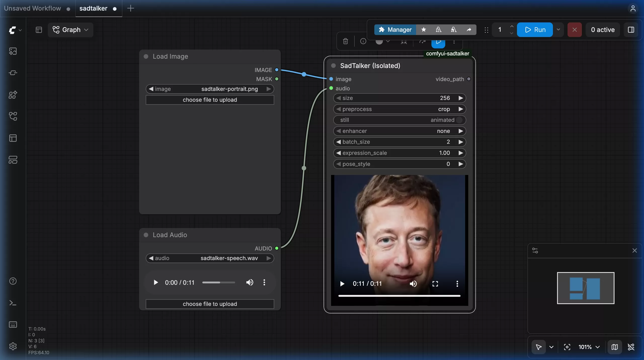Click the share arrow icon in Manager bar

pyautogui.click(x=469, y=30)
